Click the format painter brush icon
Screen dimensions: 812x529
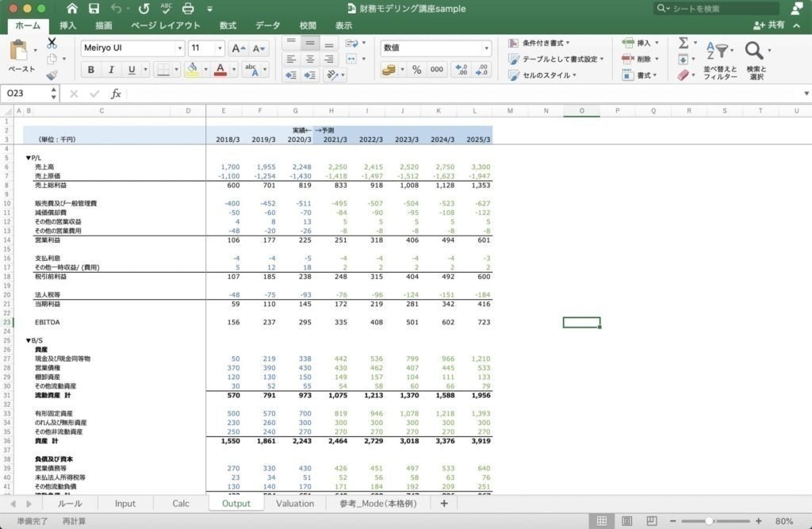(52, 75)
